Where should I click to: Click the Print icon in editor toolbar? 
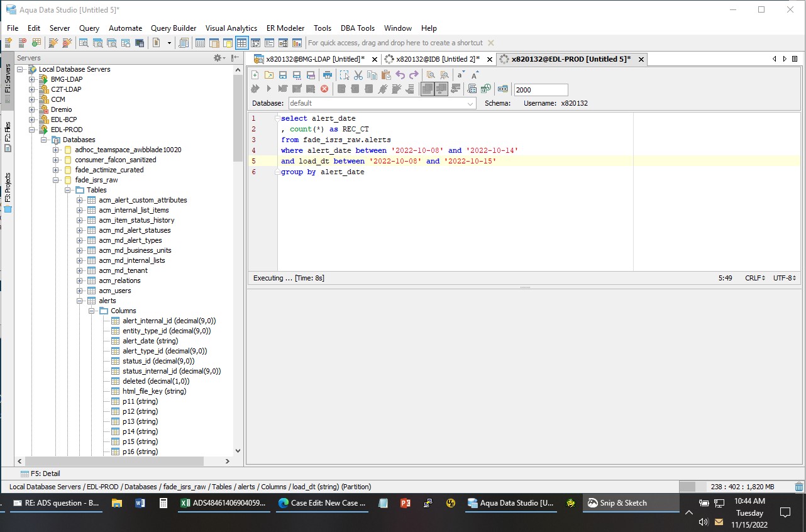327,75
